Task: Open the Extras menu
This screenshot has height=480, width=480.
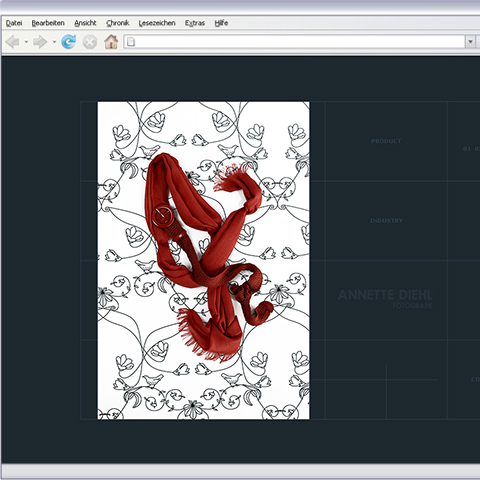Action: pos(195,23)
